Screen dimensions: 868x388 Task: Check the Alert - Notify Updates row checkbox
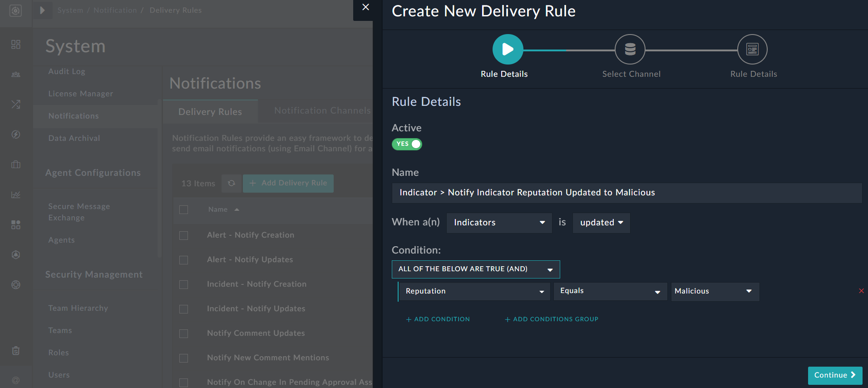[183, 260]
